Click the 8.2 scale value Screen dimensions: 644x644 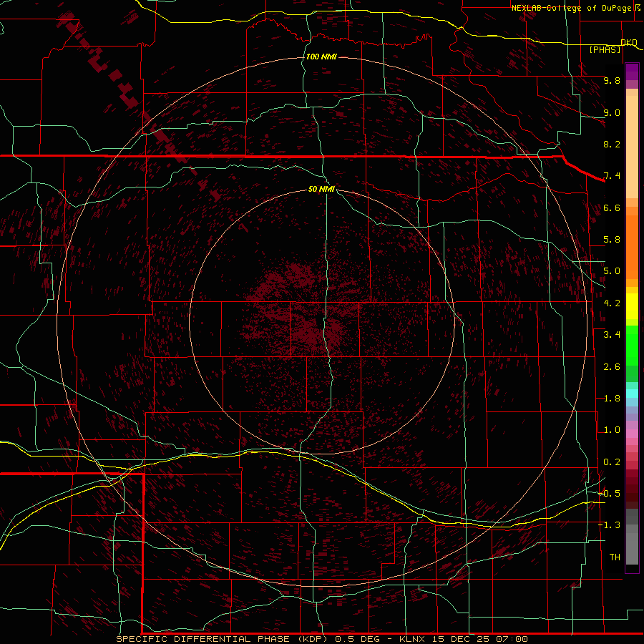(x=612, y=144)
